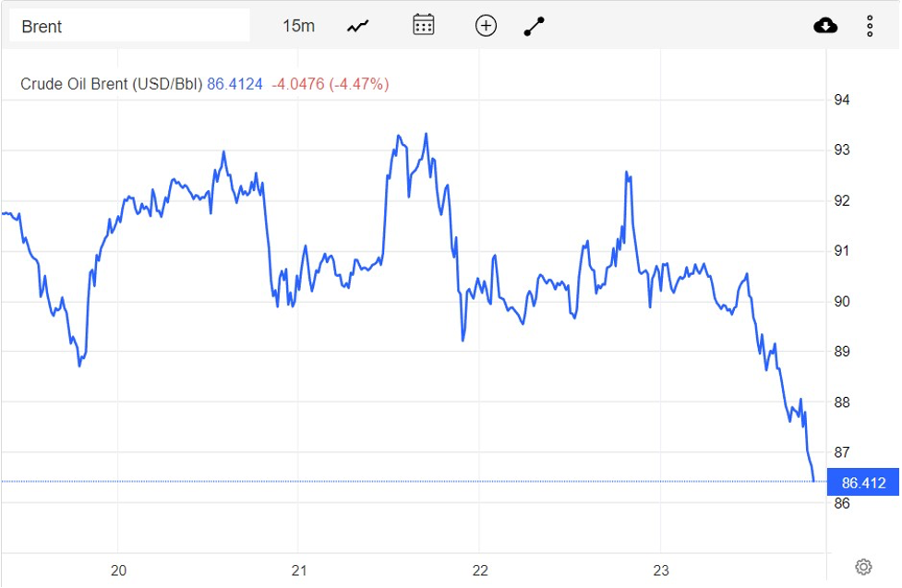Click the 90 label on price axis
902x588 pixels.
(x=842, y=302)
